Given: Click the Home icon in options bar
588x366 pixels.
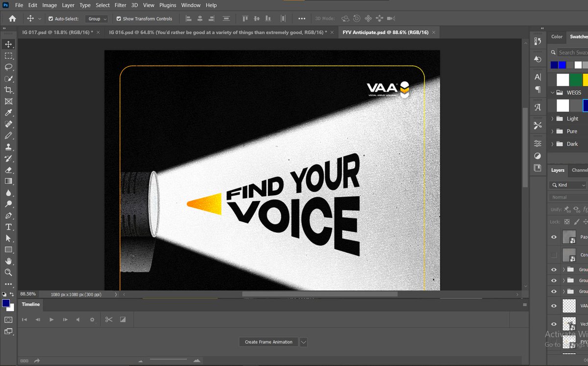Looking at the screenshot, I should coord(12,19).
